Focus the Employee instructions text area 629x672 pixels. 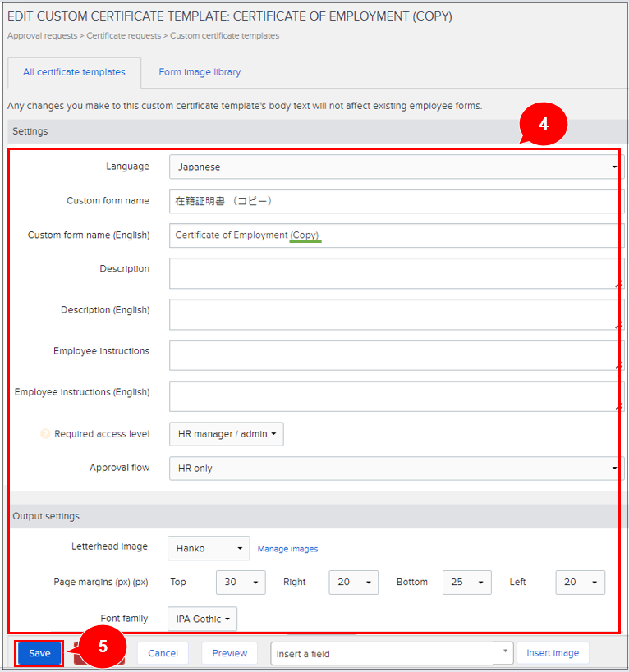(396, 355)
